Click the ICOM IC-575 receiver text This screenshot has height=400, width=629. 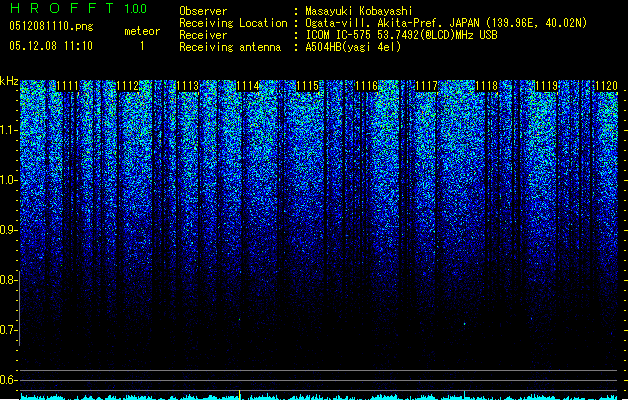click(x=401, y=35)
